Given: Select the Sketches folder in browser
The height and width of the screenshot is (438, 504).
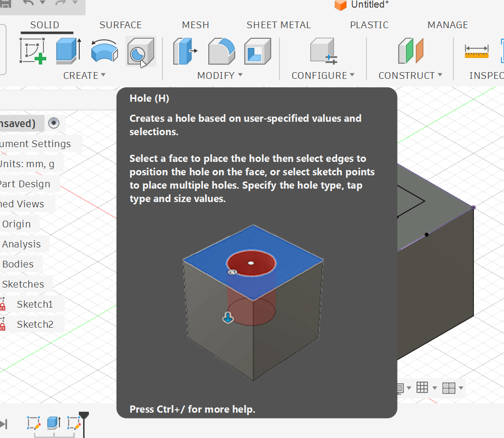Looking at the screenshot, I should 23,284.
